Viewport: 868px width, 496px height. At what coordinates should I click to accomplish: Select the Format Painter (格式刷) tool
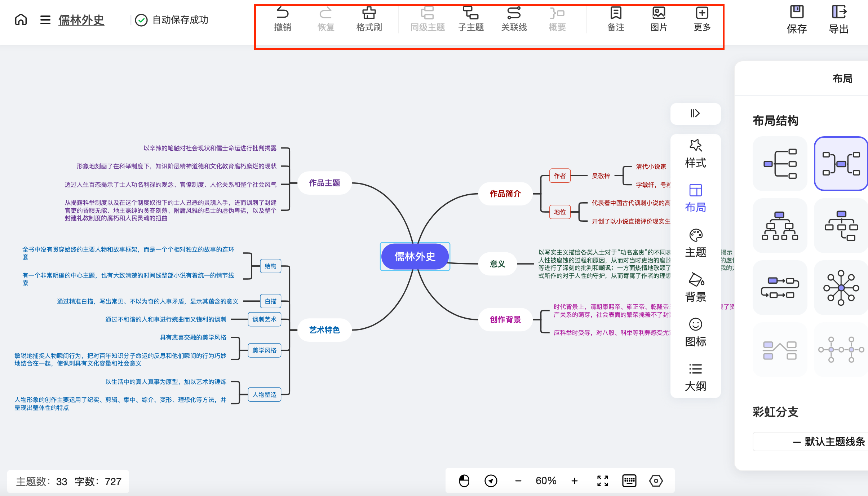click(369, 19)
